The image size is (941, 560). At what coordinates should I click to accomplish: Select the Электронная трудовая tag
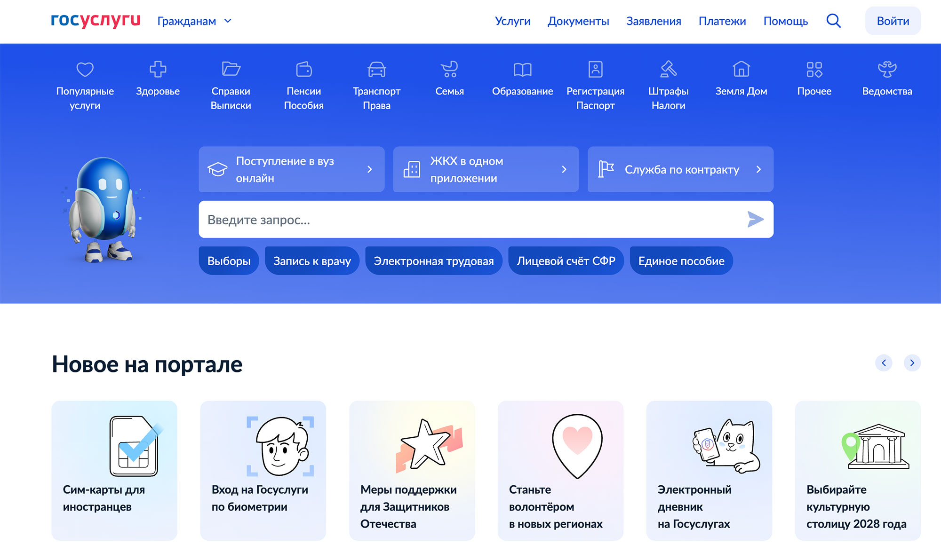[434, 261]
